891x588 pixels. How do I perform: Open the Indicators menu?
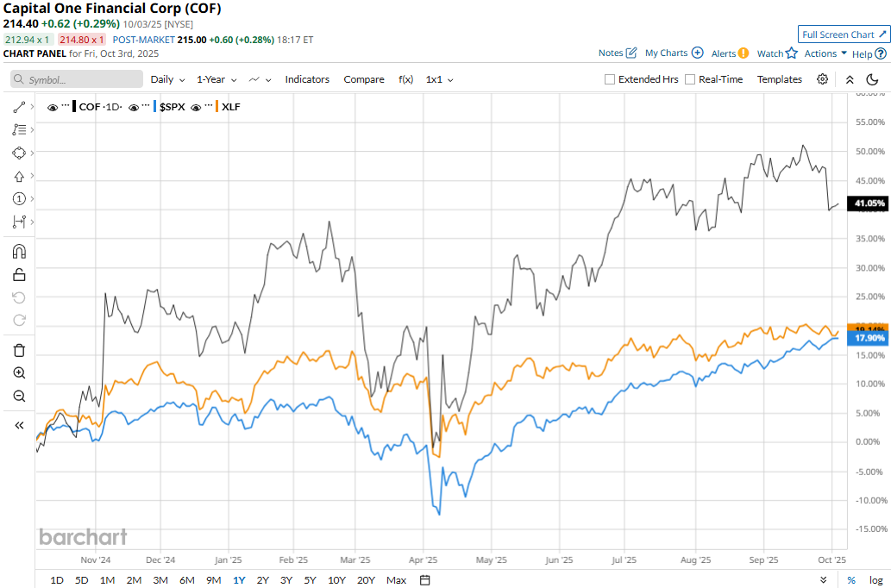point(307,79)
